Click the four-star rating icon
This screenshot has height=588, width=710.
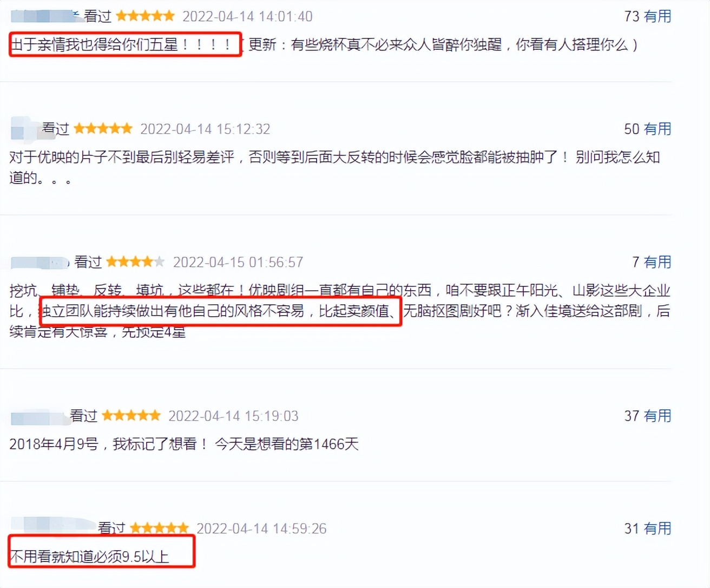135,262
